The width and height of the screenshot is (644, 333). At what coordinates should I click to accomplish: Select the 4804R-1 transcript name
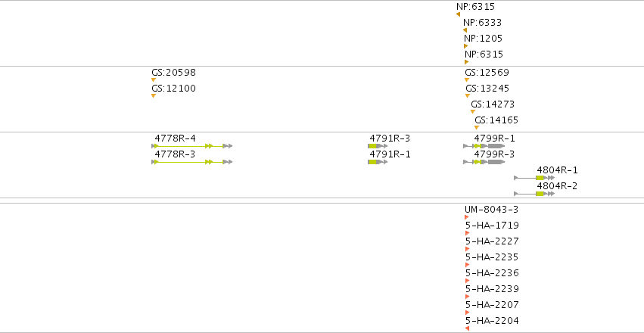coord(557,170)
